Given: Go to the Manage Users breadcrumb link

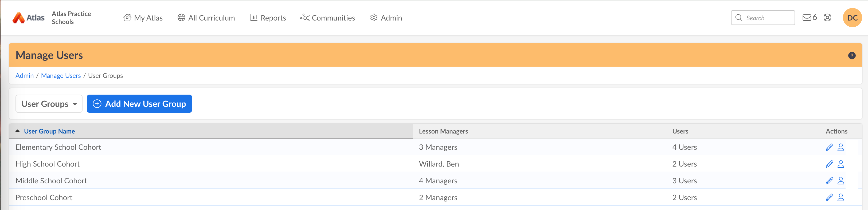Looking at the screenshot, I should (61, 76).
